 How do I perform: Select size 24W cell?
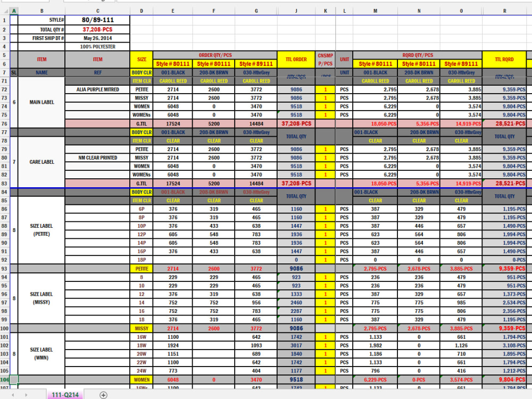click(142, 371)
